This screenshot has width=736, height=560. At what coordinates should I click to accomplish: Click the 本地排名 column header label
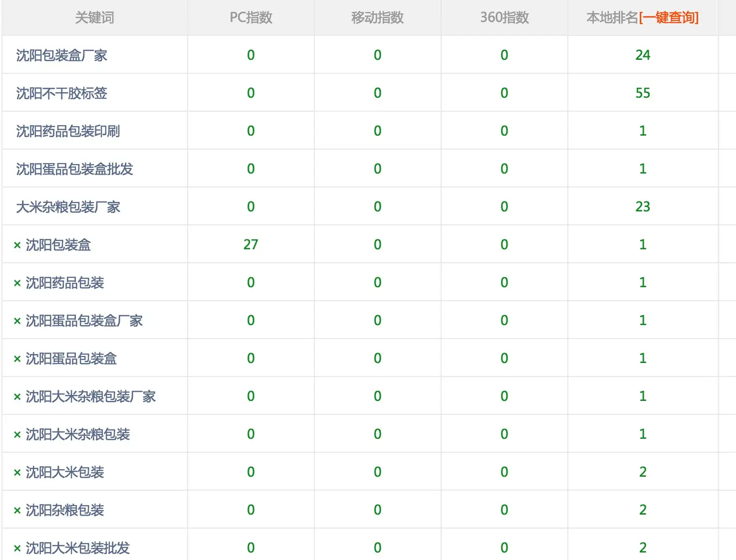612,17
